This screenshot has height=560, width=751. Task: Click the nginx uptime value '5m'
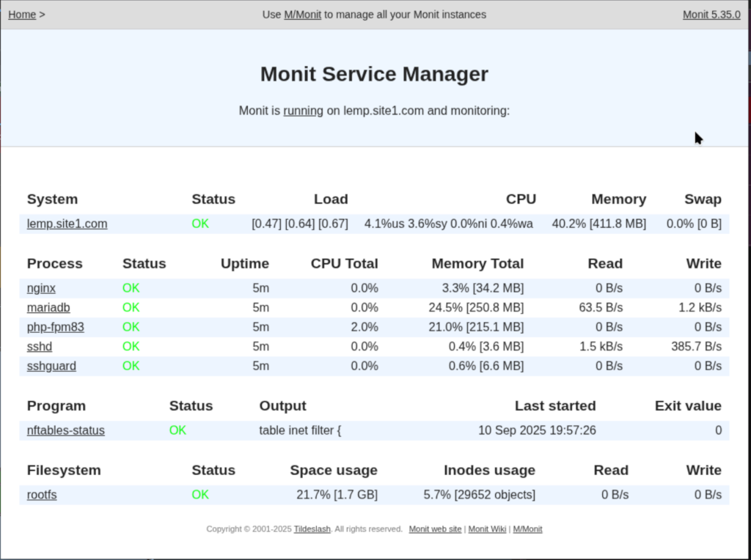point(260,289)
